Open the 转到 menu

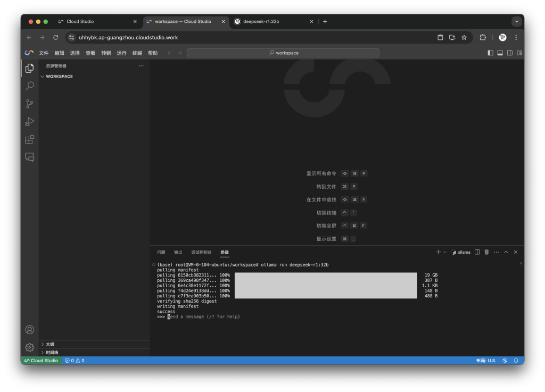click(x=106, y=53)
